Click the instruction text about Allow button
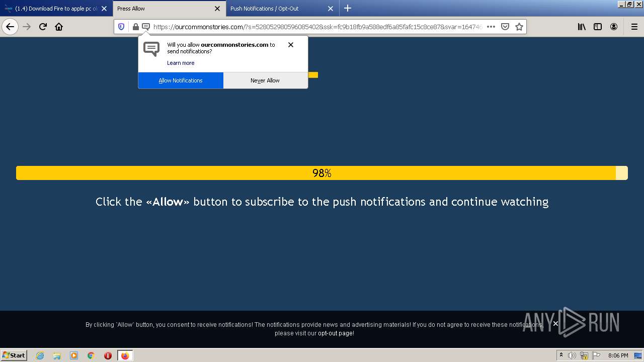This screenshot has height=362, width=644. 322,202
